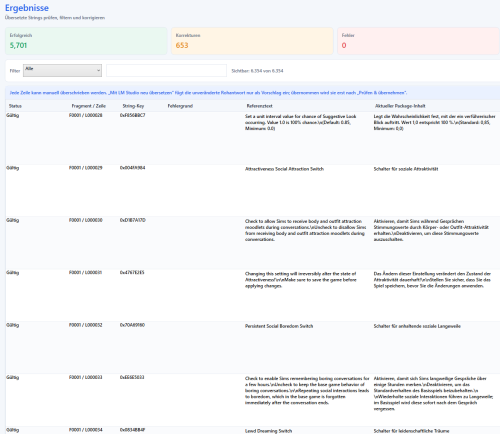Click the String-Key column header
Image resolution: width=500 pixels, height=434 pixels.
(133, 106)
